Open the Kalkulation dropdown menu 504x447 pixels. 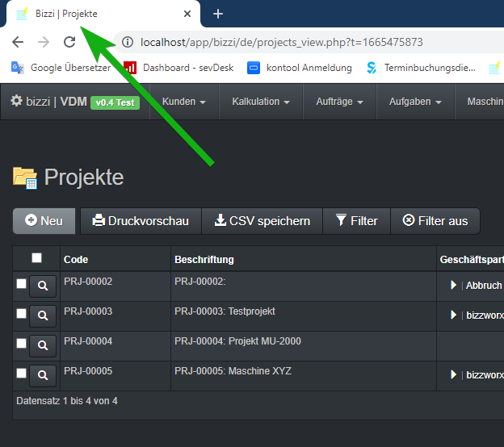tap(261, 102)
